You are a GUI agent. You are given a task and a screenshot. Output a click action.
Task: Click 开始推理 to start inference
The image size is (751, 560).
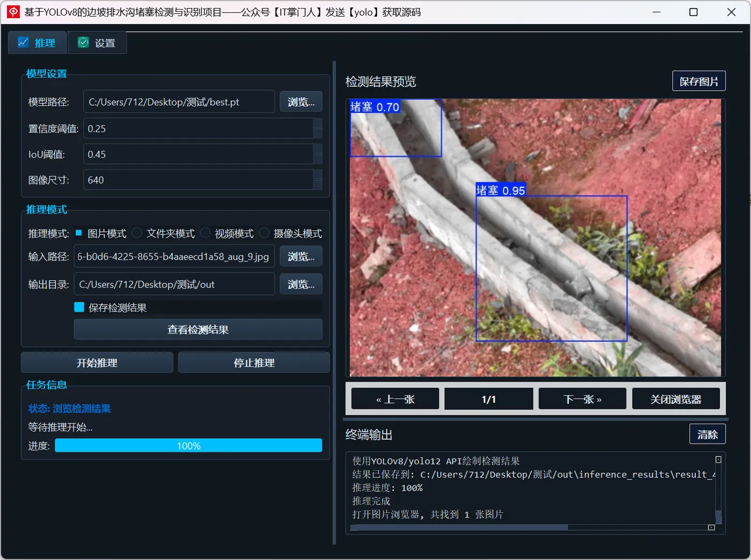(97, 363)
